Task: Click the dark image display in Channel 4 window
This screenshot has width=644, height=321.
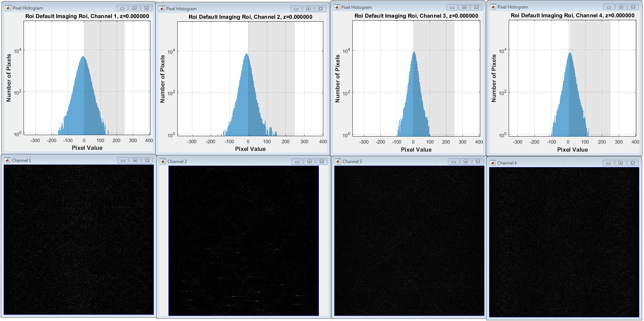Action: click(x=564, y=242)
